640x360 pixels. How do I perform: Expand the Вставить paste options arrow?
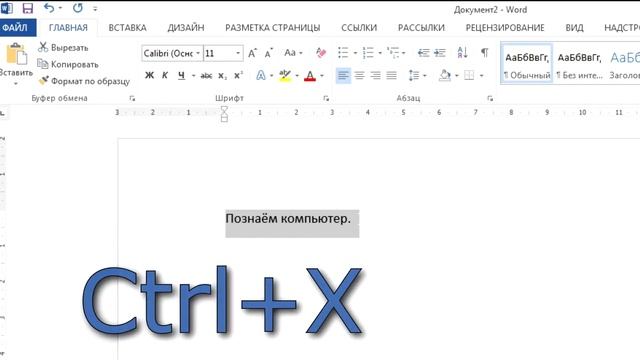coord(16,84)
